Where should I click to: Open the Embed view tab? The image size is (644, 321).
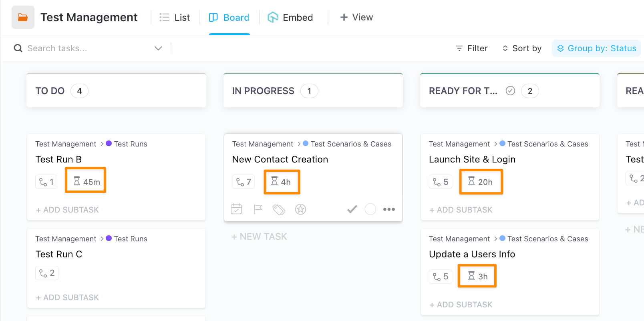pos(290,18)
